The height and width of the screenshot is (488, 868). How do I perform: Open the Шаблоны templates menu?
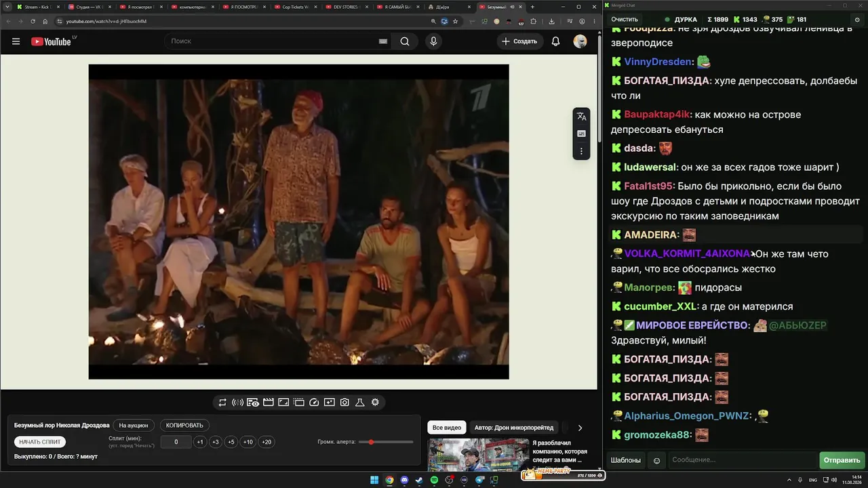click(625, 461)
